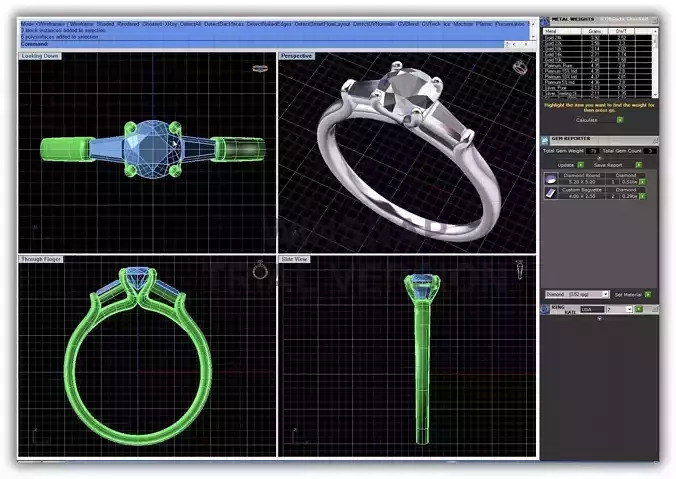Screen dimensions: 676x479
Task: Click the Wireframe mode option in command line
Action: tap(82, 24)
